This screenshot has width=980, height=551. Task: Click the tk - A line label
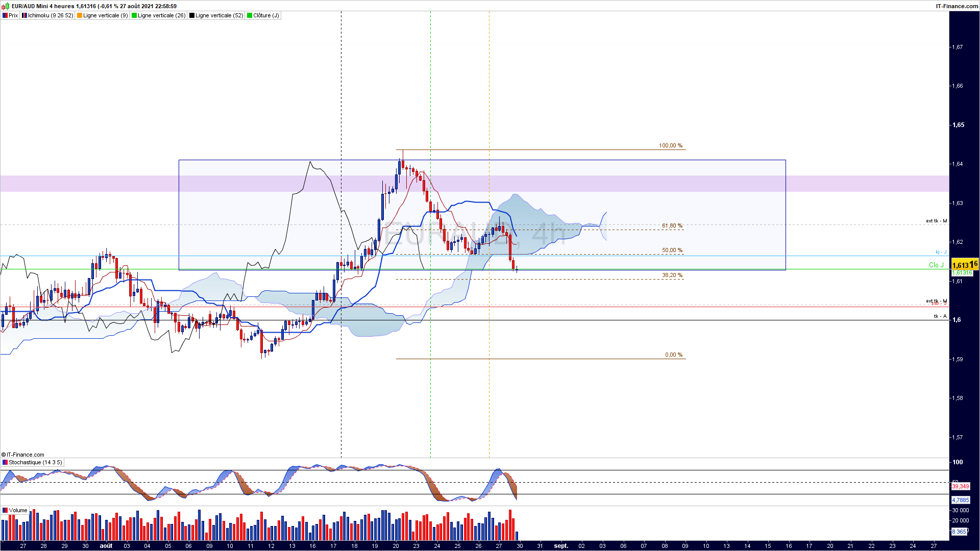coord(940,316)
